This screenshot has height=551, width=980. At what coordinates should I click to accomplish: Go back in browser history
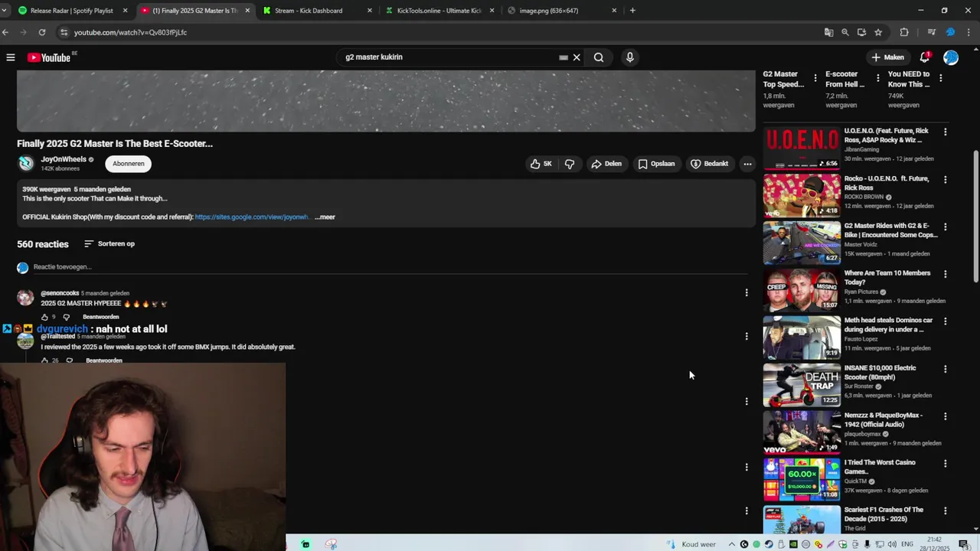(x=5, y=32)
